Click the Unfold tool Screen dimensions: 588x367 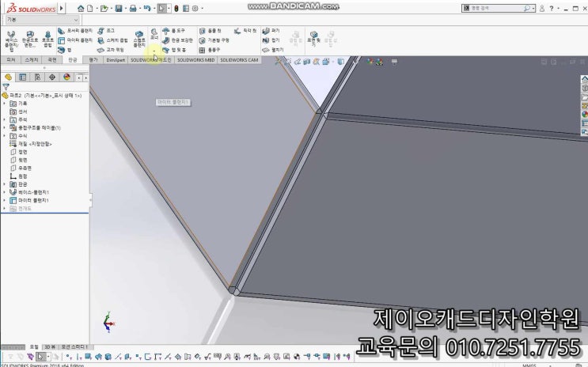tap(271, 31)
